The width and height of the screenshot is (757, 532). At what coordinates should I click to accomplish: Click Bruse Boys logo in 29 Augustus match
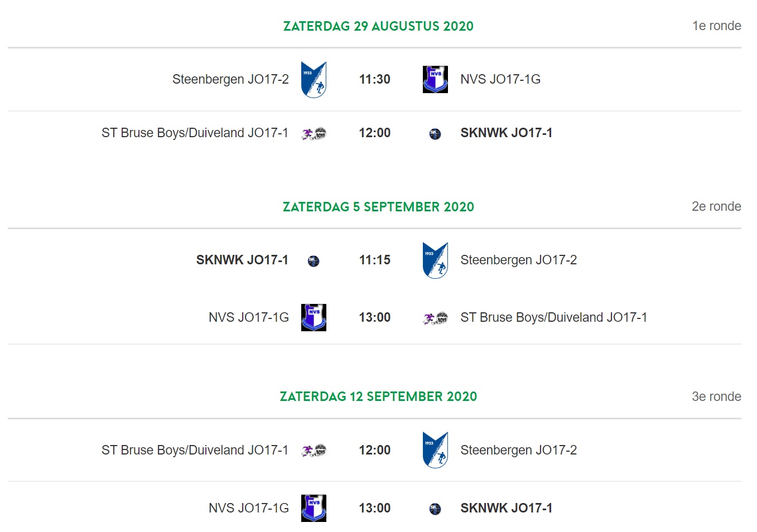coord(314,133)
